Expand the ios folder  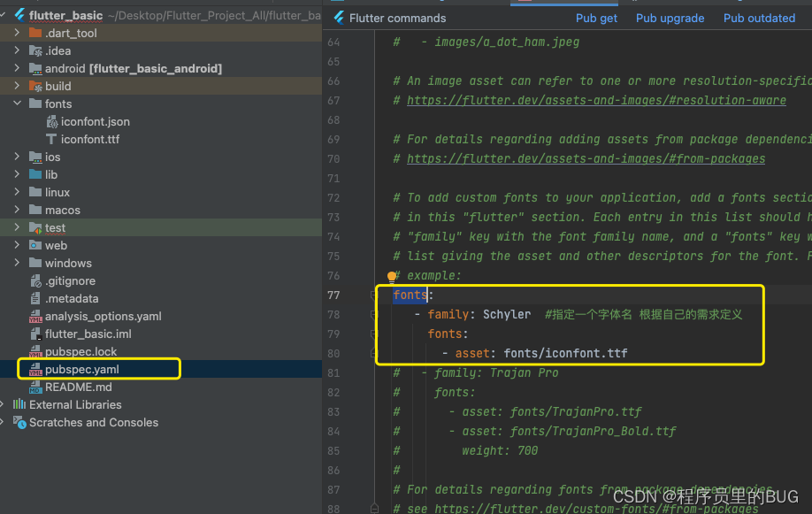[x=17, y=157]
